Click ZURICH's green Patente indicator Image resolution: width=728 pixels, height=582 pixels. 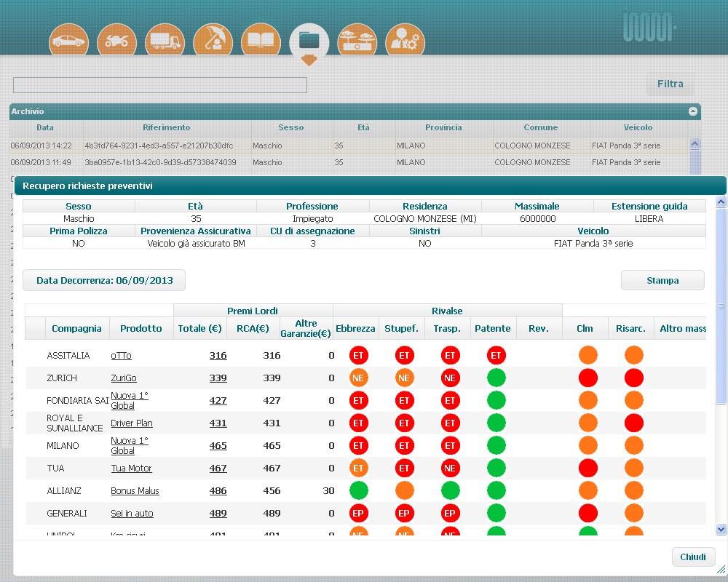pyautogui.click(x=496, y=378)
